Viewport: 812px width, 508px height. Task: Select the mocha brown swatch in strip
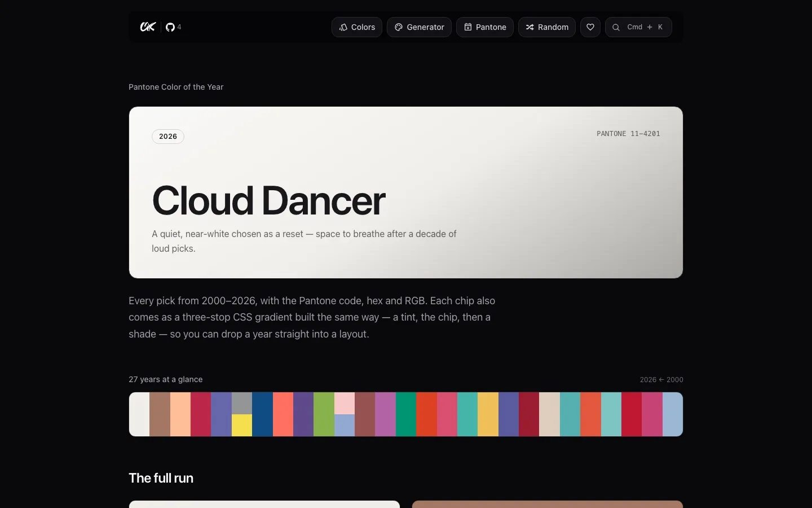[x=160, y=414]
